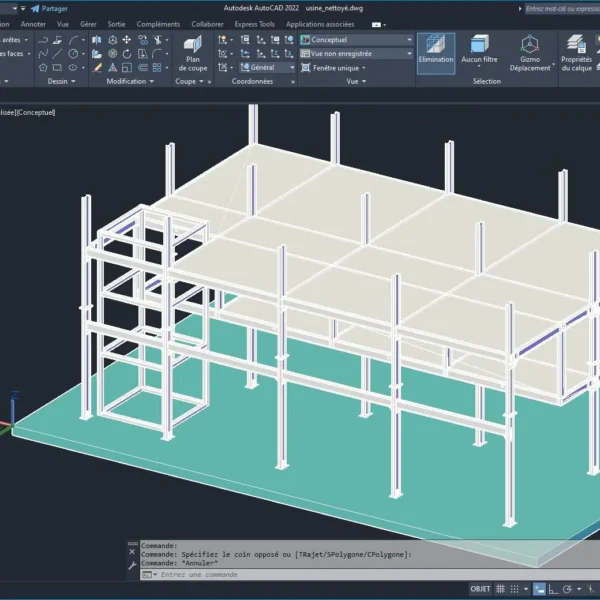The height and width of the screenshot is (600, 600).
Task: Switch to the Express Tools tab
Action: point(255,23)
